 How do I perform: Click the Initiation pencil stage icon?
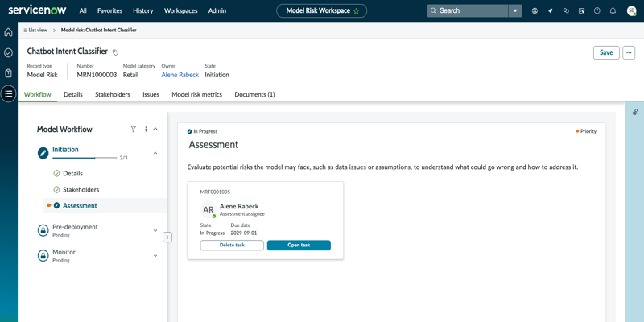click(43, 153)
